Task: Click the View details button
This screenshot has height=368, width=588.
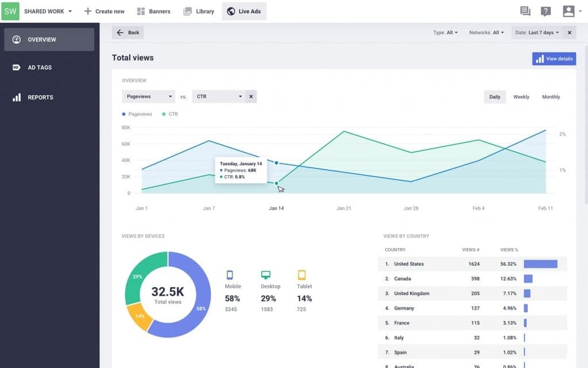Action: coord(554,59)
